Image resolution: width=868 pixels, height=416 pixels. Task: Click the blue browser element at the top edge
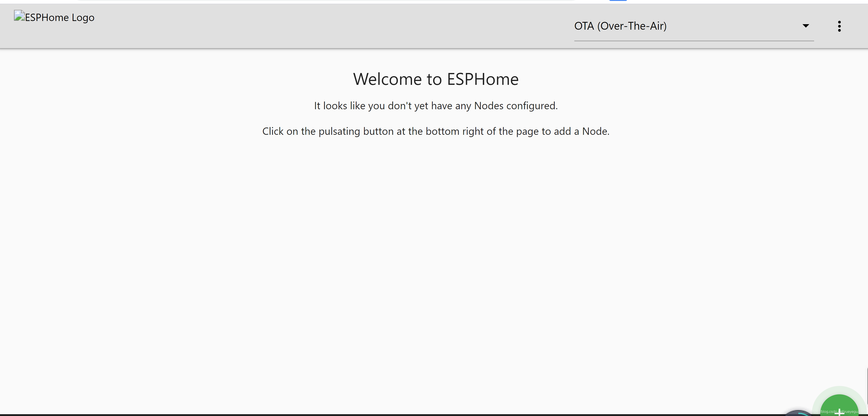[618, 1]
